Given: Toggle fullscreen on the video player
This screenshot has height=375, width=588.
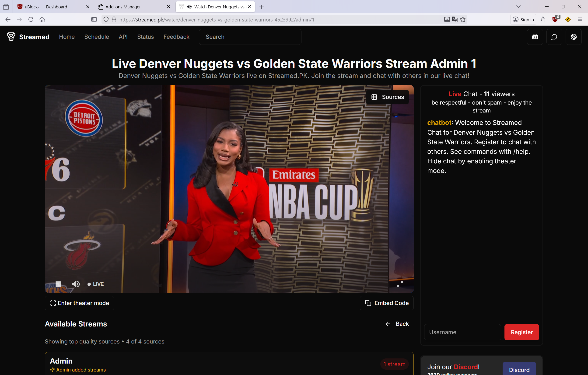Looking at the screenshot, I should [400, 284].
